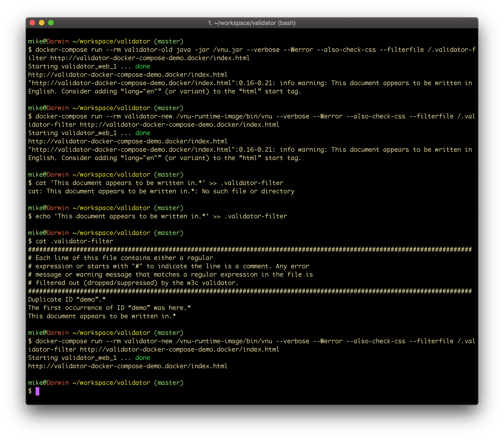Click the 'cat .validator-filter' command line
The width and height of the screenshot is (504, 439).
(x=71, y=241)
